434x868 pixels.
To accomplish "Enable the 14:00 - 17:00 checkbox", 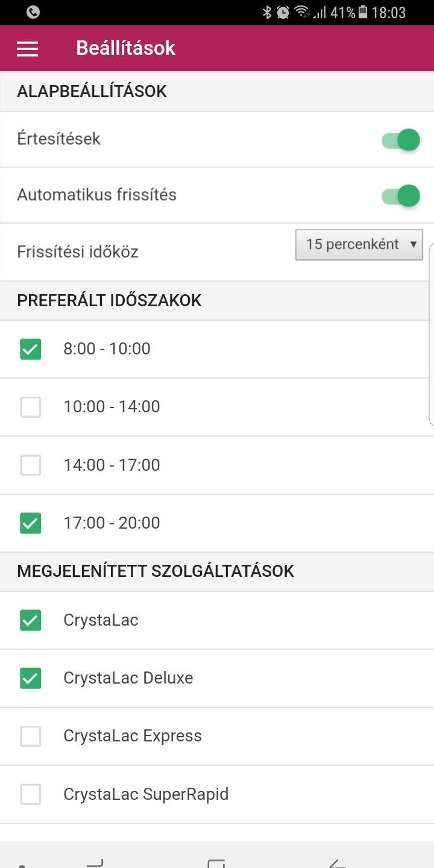I will [x=31, y=465].
